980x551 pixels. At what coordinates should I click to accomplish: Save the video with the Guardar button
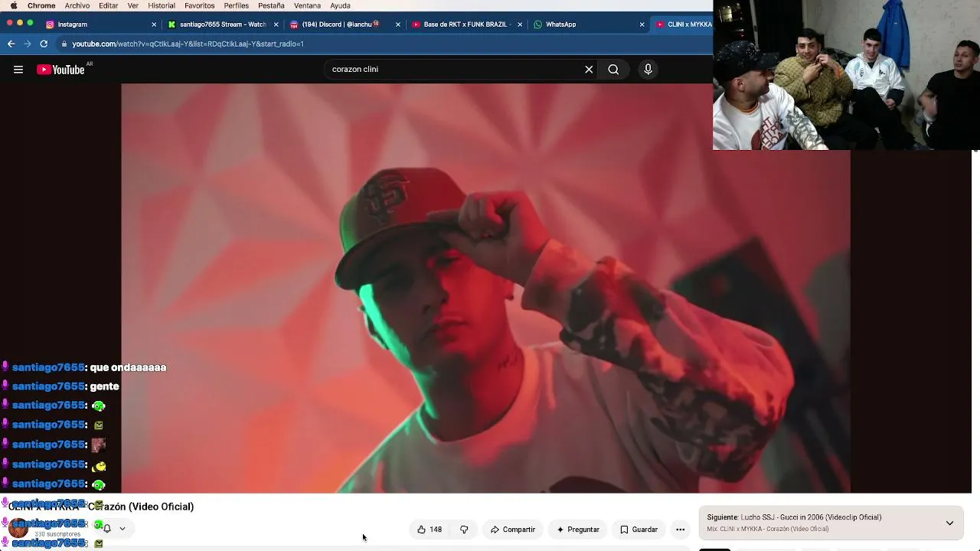click(x=639, y=530)
